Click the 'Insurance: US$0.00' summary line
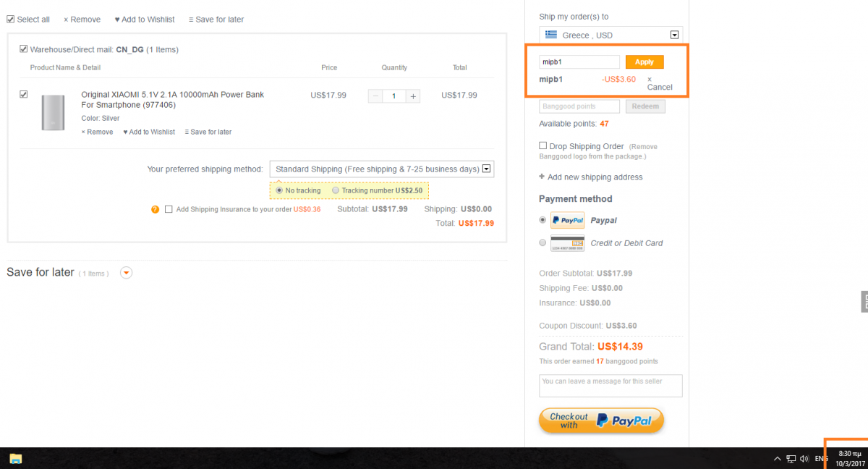 575,303
